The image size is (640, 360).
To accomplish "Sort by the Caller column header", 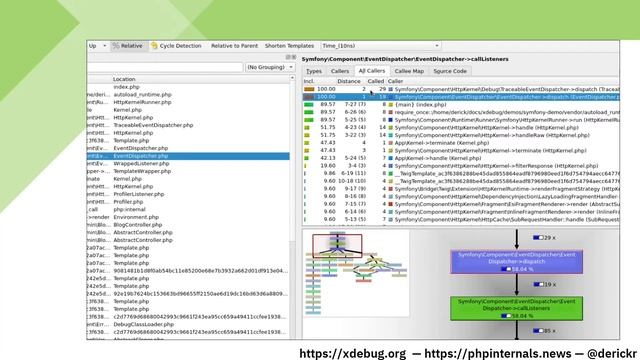I will (395, 81).
